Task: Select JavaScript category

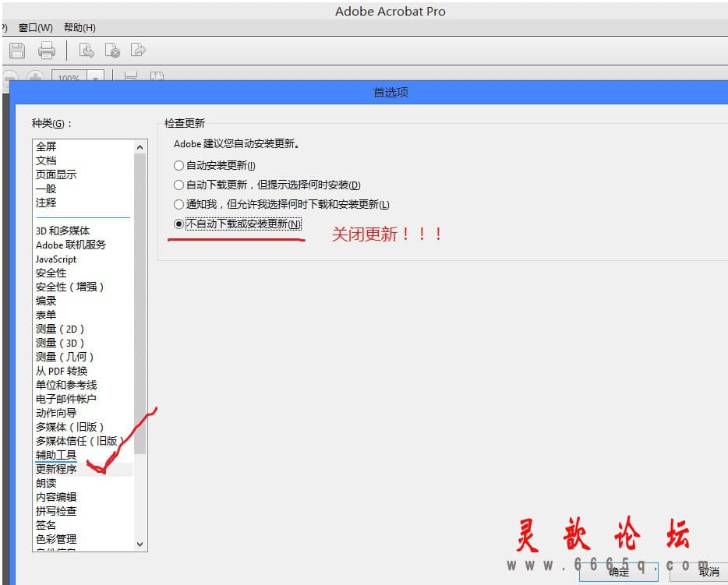Action: point(55,259)
